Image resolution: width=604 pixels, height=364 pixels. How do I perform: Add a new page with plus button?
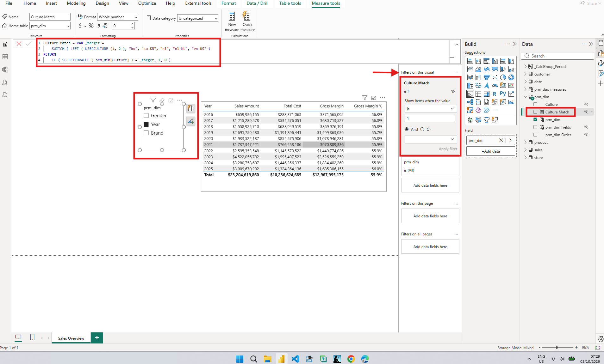tap(97, 338)
